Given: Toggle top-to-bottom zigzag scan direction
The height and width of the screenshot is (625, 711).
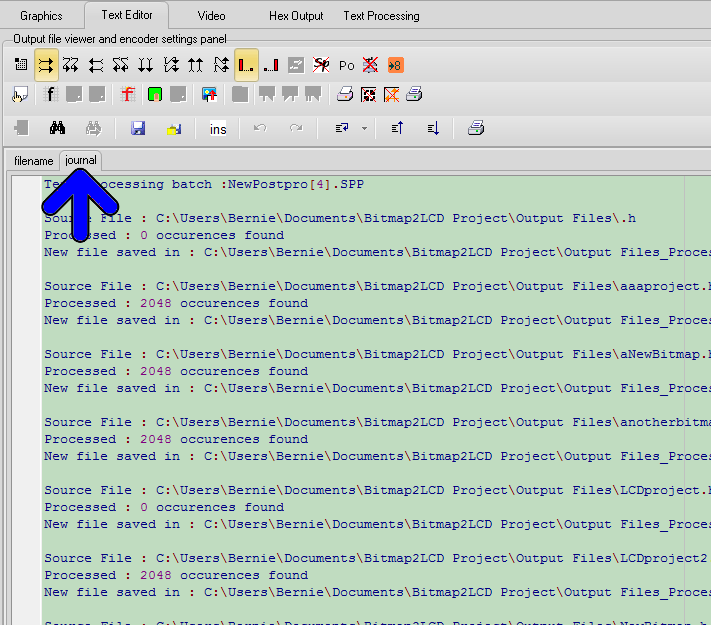Looking at the screenshot, I should 171,65.
